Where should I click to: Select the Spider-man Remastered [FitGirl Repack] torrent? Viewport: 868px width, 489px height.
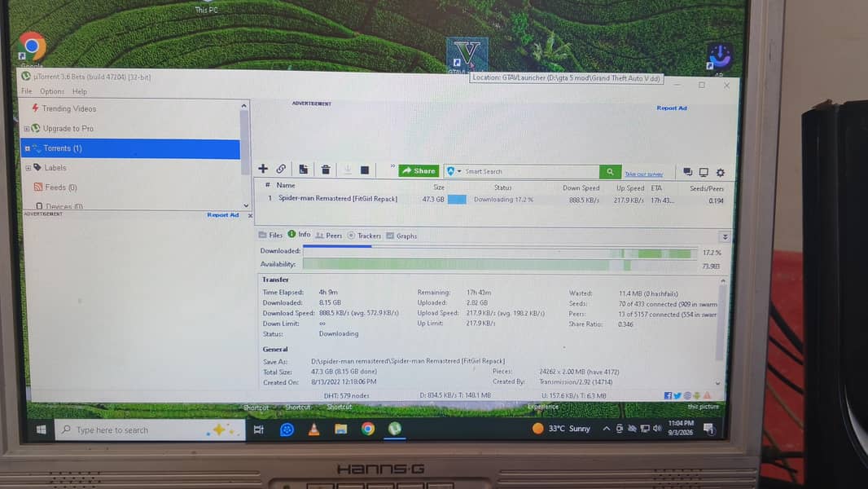point(338,198)
